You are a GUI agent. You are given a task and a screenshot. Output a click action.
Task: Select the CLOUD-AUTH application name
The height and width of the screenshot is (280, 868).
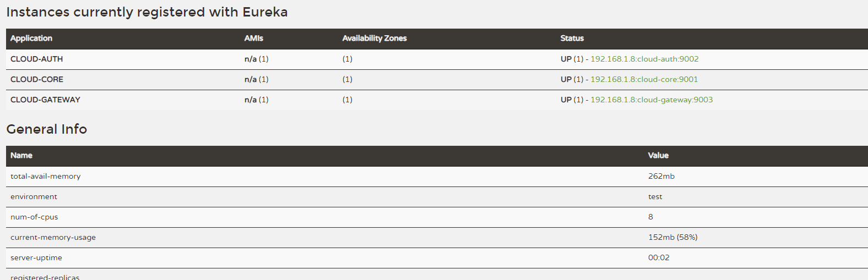(37, 59)
